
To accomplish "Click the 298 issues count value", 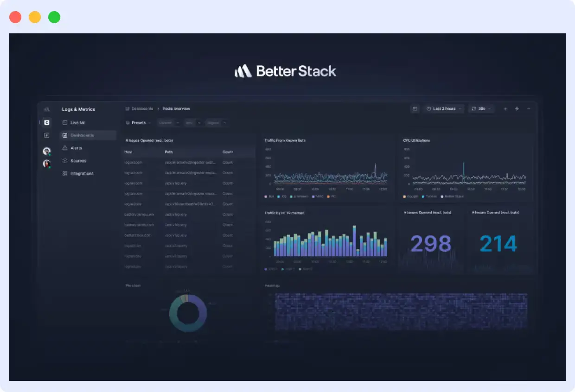I will click(431, 244).
